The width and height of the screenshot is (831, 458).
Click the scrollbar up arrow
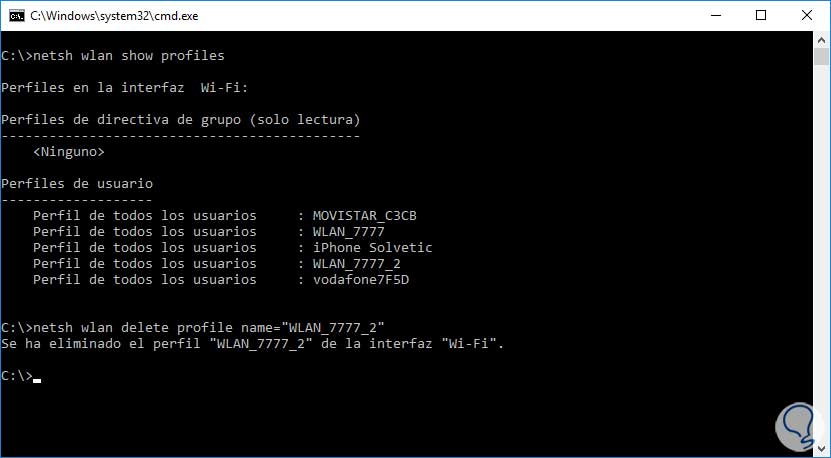[822, 38]
